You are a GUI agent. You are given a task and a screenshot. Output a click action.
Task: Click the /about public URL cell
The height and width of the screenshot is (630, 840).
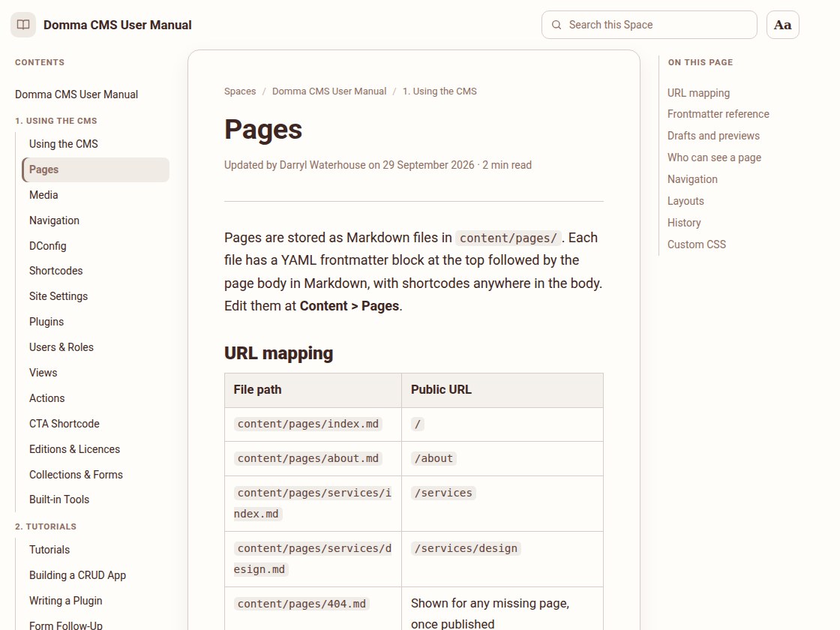[502, 458]
